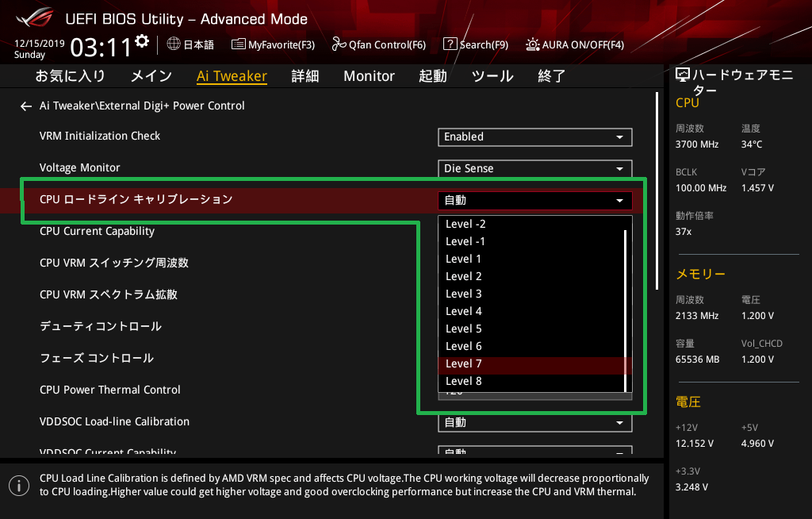Select Level 1 option
Image resolution: width=812 pixels, height=519 pixels.
(531, 259)
